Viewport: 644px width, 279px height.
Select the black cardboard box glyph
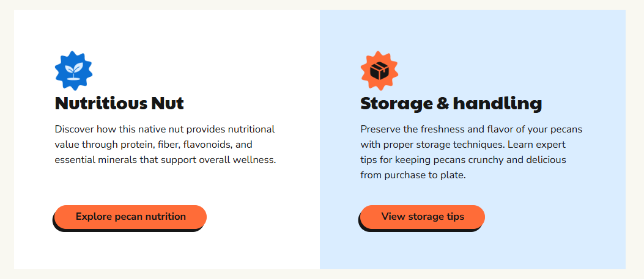point(379,71)
